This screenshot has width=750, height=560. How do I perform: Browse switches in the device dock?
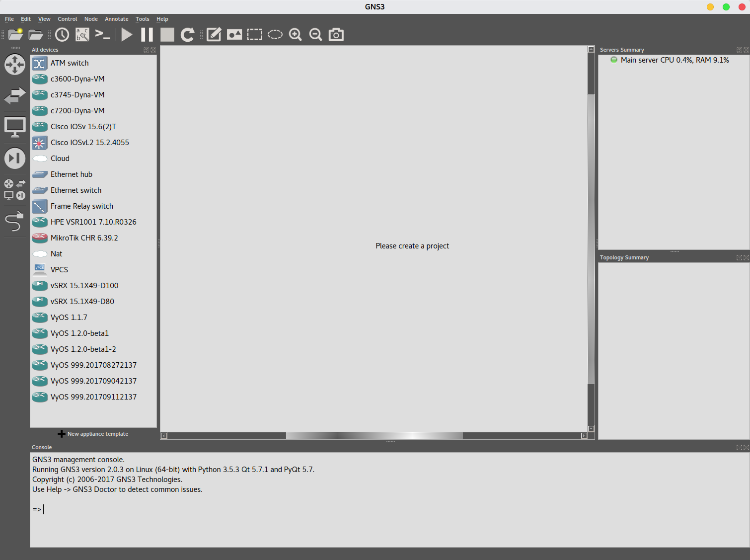point(15,95)
